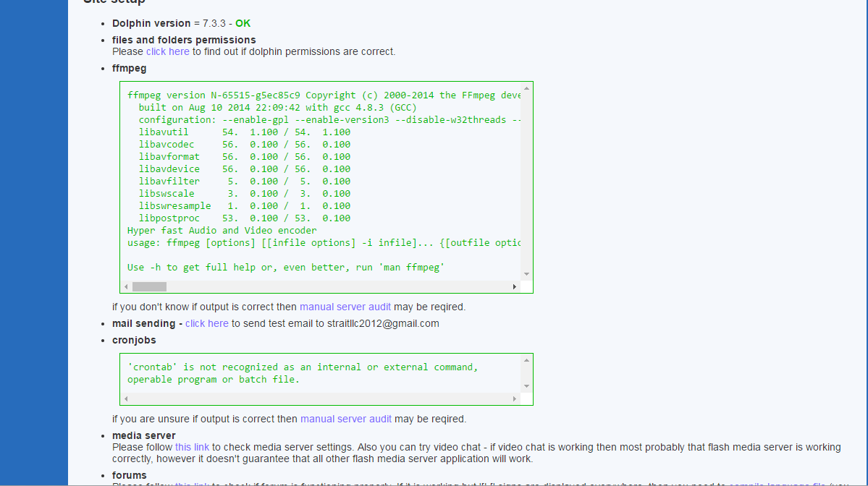
Task: Click scroll right arrow in ffmpeg output box
Action: 515,287
